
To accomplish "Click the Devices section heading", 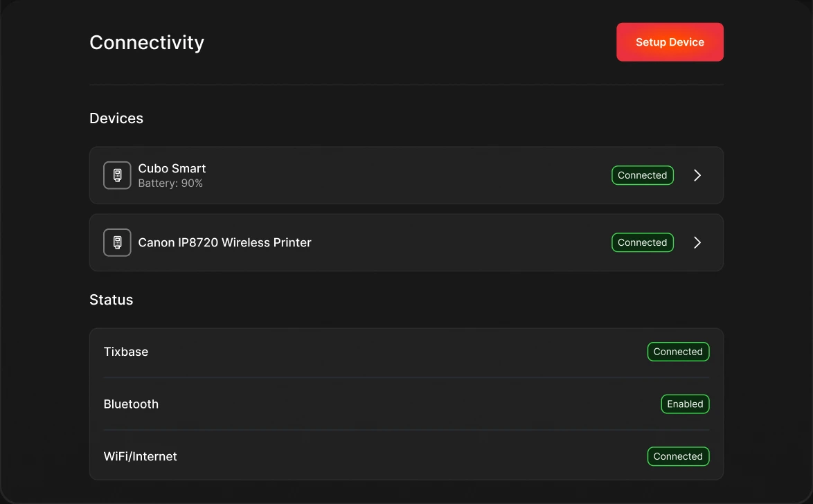I will (116, 118).
